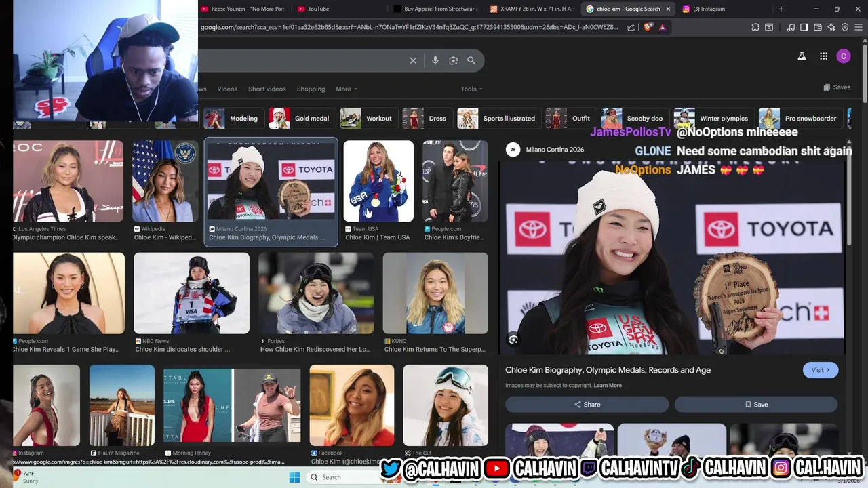Open the Morning Honey image result
The image size is (868, 488).
click(232, 411)
